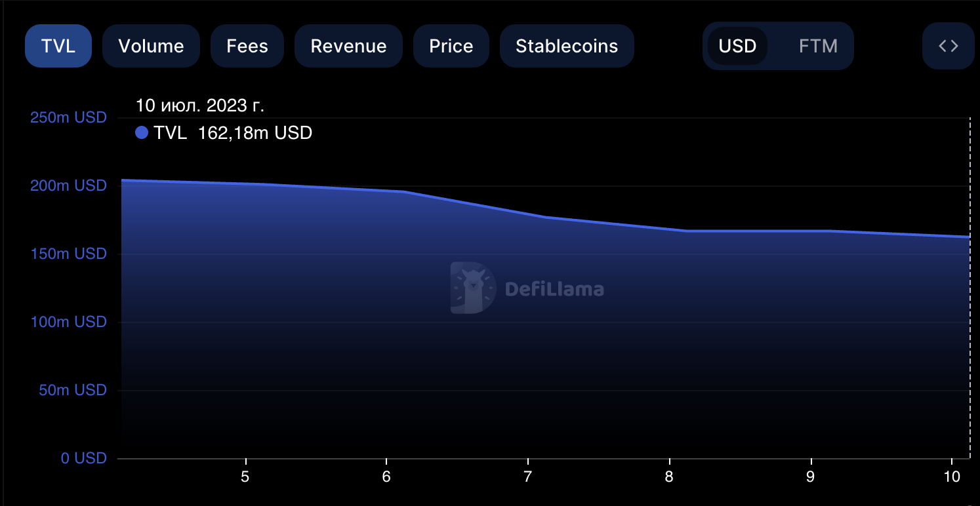Select day 7 on the x-axis

[527, 477]
